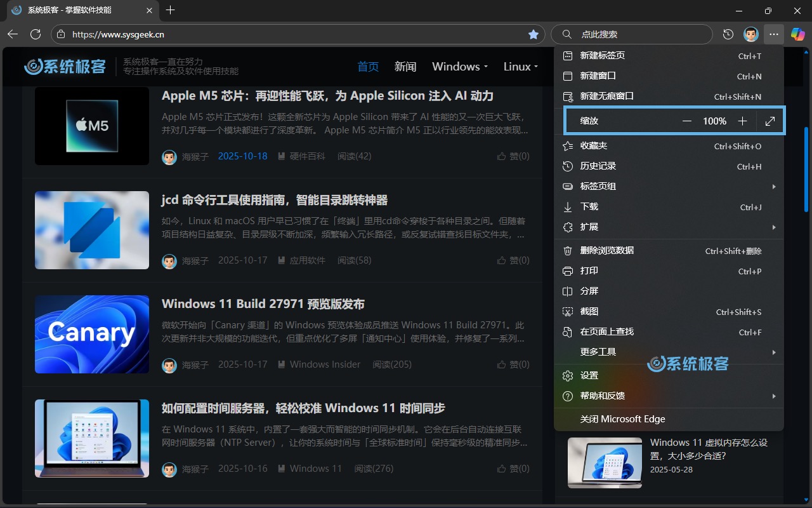Open the Windows dropdown in site navigation

point(460,67)
